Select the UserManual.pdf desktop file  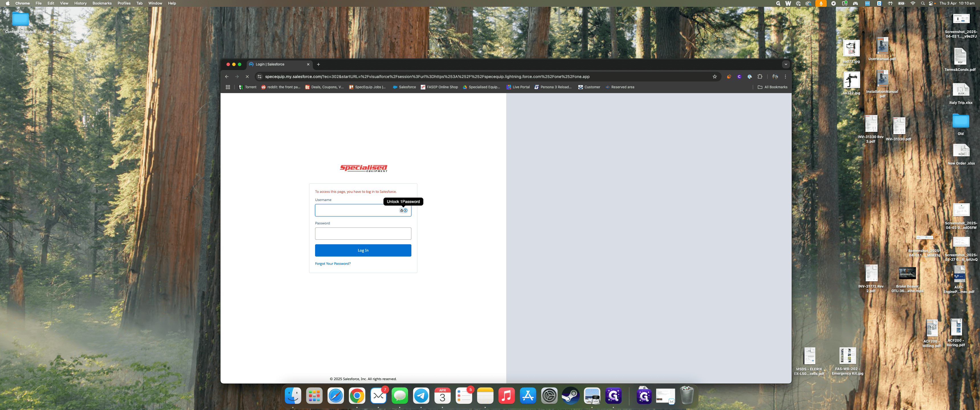(x=882, y=49)
